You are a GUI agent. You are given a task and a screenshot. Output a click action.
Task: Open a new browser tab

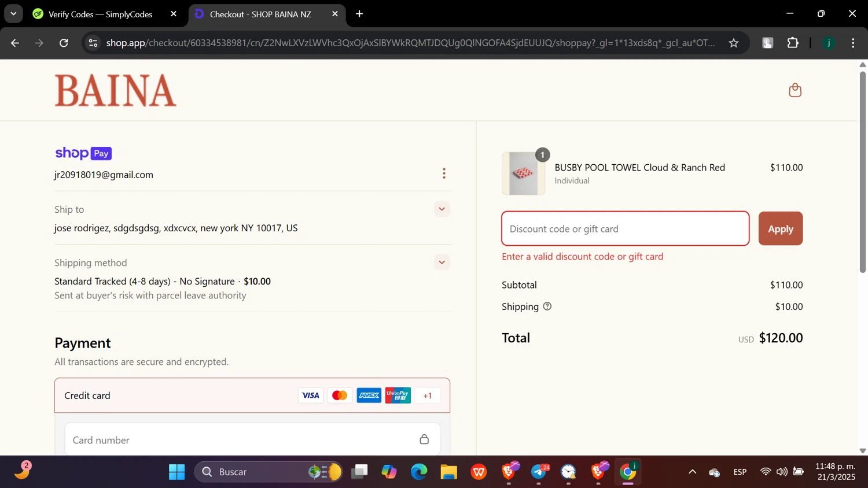pos(359,14)
